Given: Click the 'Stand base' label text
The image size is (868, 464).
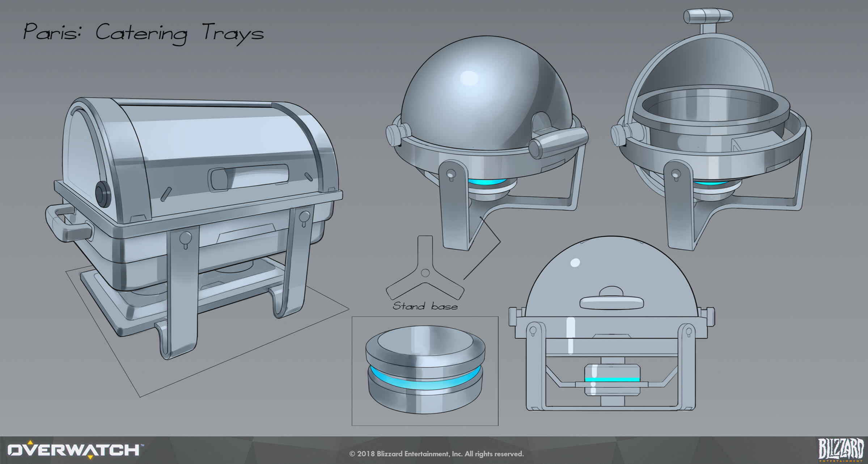Looking at the screenshot, I should [x=425, y=307].
